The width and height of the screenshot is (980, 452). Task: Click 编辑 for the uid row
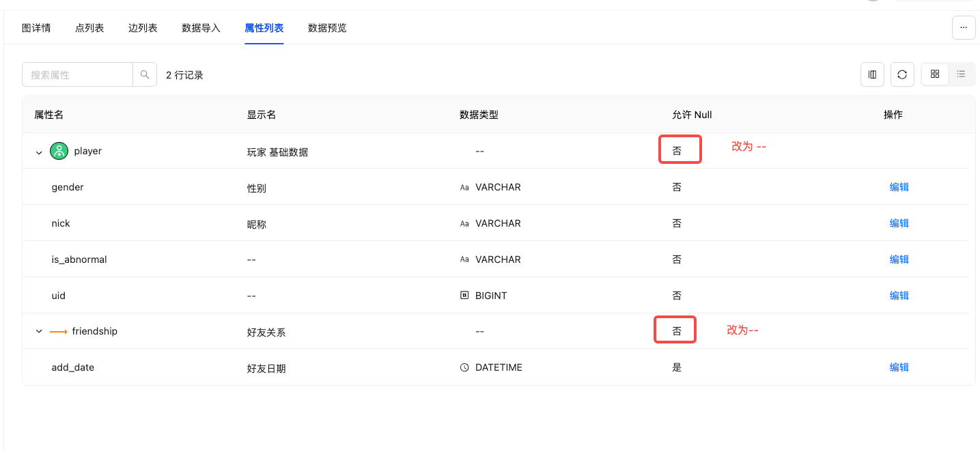point(899,296)
